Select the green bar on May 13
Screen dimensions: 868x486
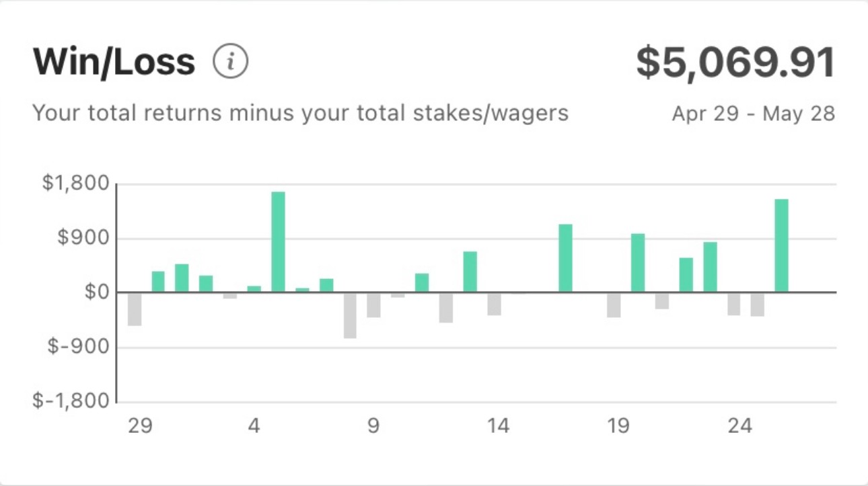(470, 272)
